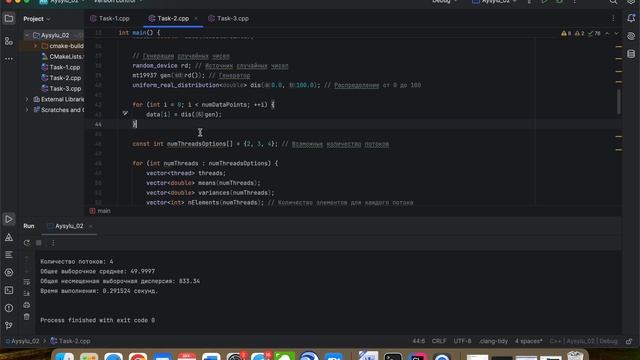The image size is (640, 360).
Task: Run the Aysylu_02 configuration green play button
Action: coord(544,2)
